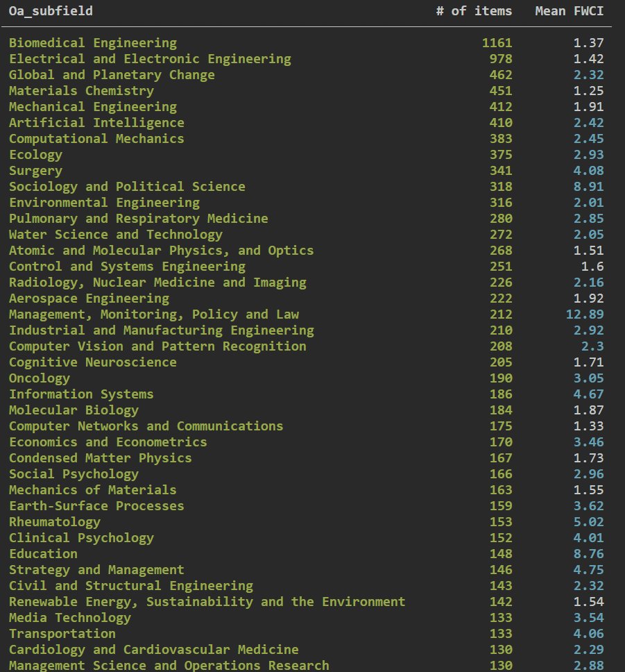Screen dimensions: 625x672
Task: Click the Aerospace Engineering subfield
Action: point(89,299)
